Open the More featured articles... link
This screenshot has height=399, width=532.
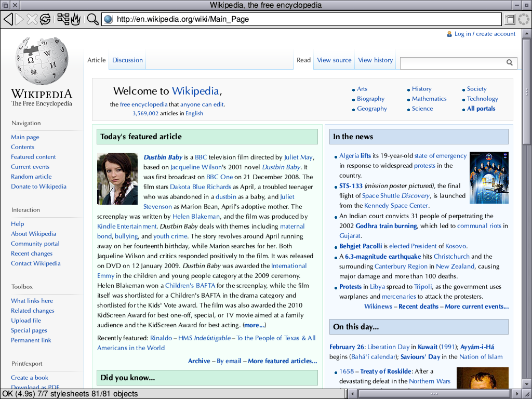(282, 361)
